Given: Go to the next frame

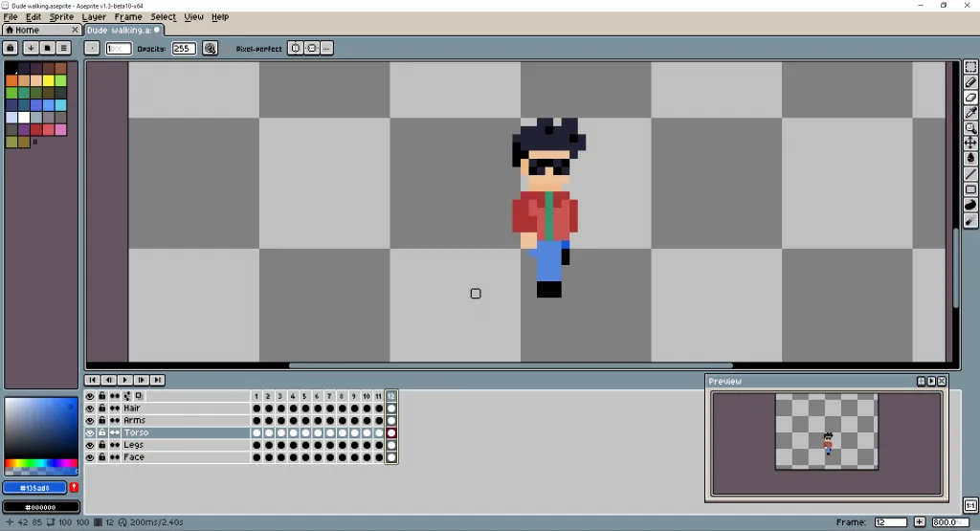Looking at the screenshot, I should pos(141,380).
